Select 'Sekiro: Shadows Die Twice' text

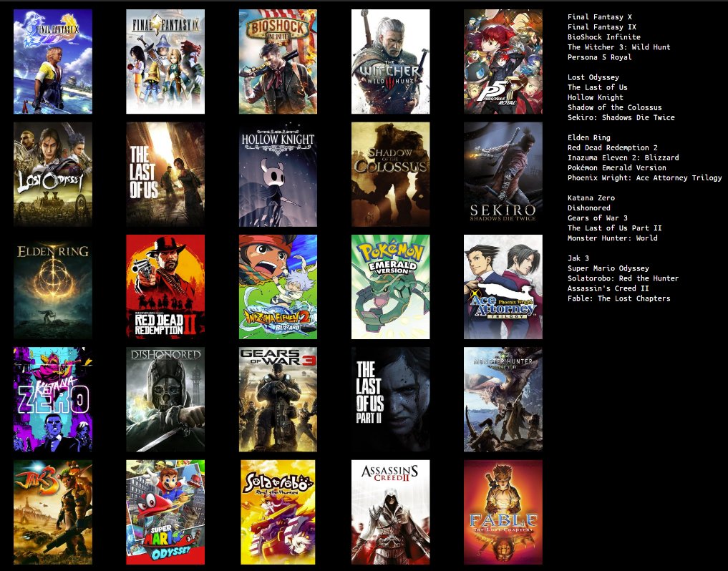621,117
